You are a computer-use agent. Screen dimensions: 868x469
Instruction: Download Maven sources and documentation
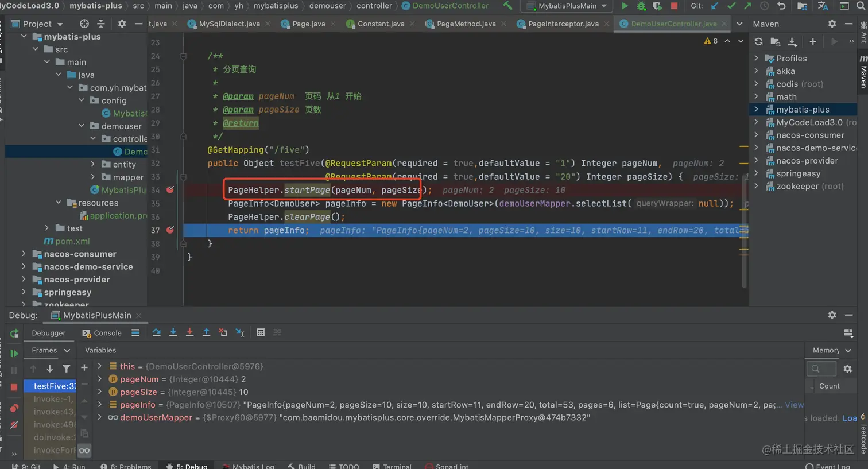tap(792, 41)
